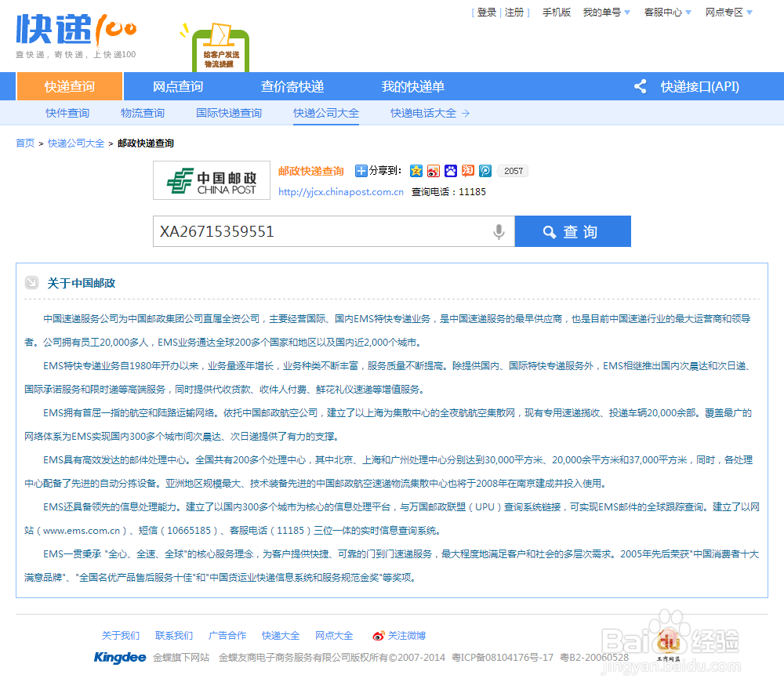Share the page via the Taobao icon

point(467,170)
